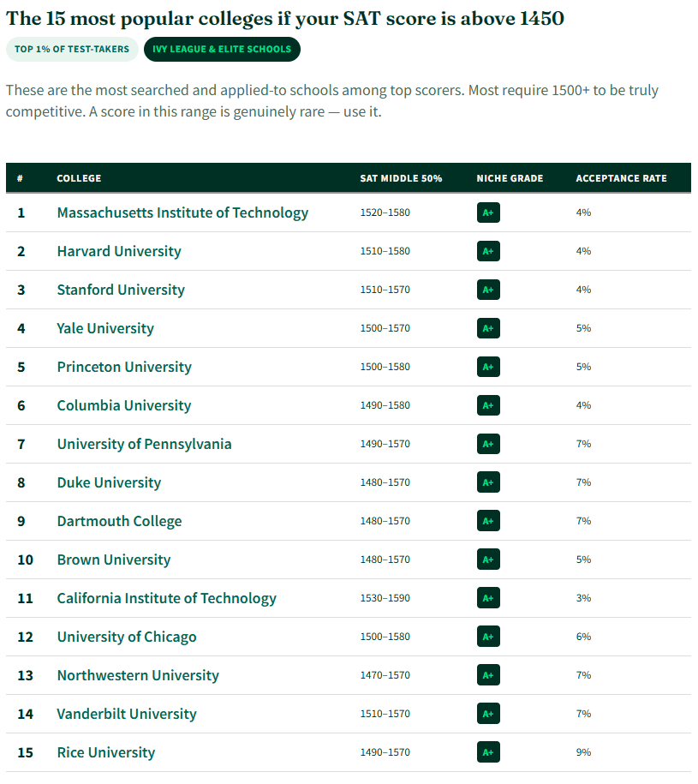Click the A+ grade badge for Stanford University
This screenshot has height=784, width=698.
click(x=488, y=290)
